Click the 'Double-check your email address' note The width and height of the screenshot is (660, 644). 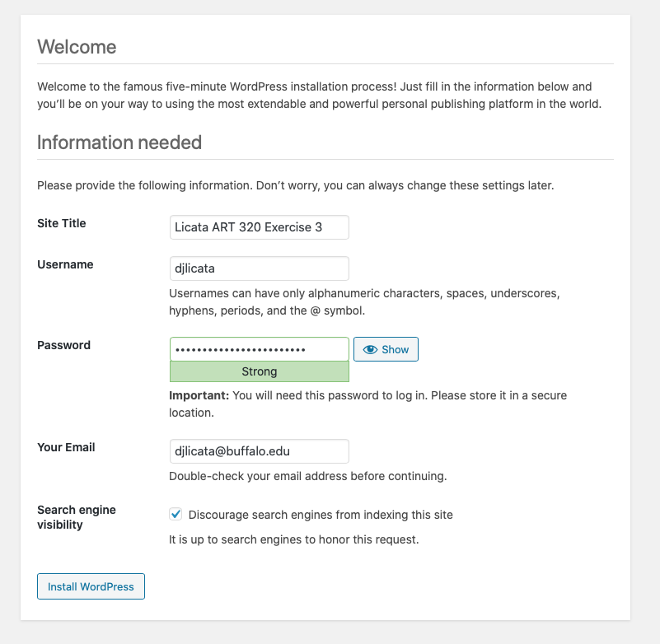(x=307, y=476)
